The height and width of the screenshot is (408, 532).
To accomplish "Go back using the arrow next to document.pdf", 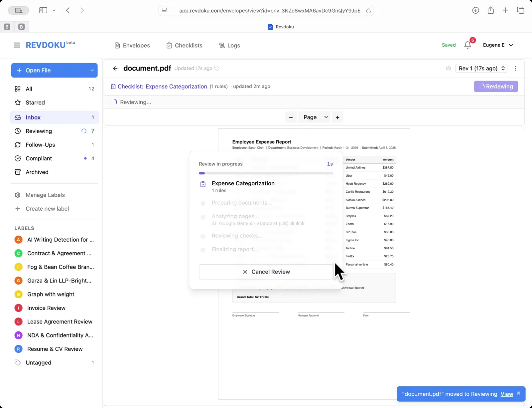I will click(x=115, y=68).
